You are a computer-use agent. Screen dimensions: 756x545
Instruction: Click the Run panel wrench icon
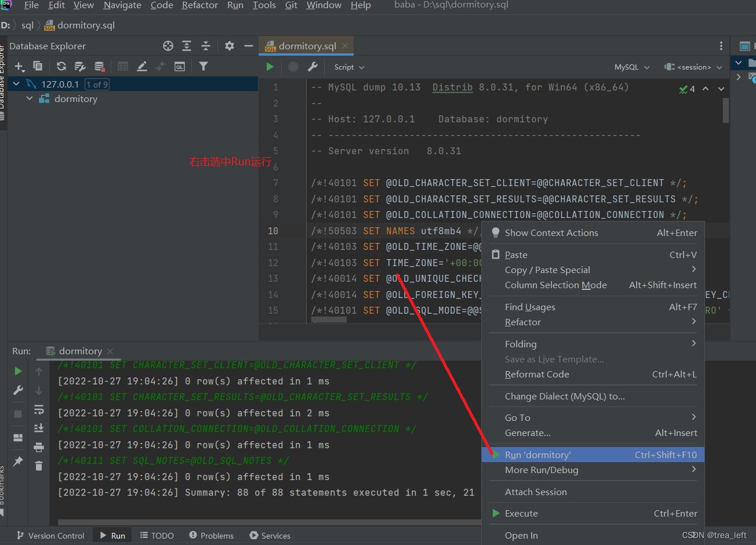tap(19, 391)
